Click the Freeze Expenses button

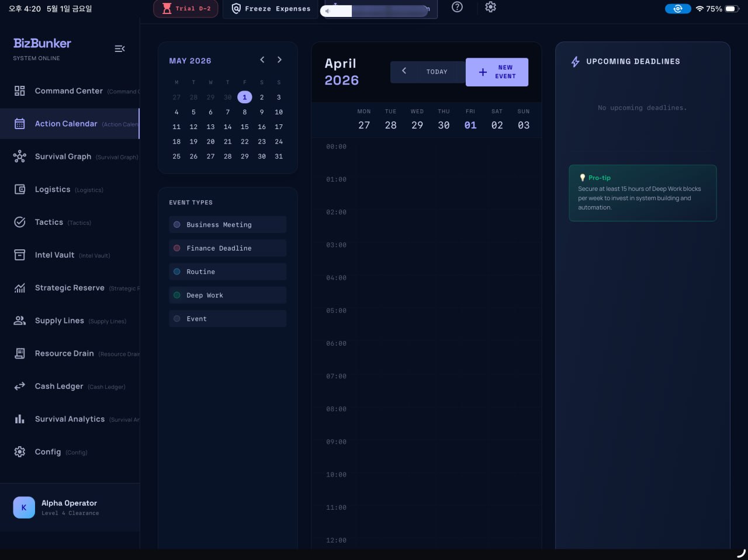pos(271,9)
